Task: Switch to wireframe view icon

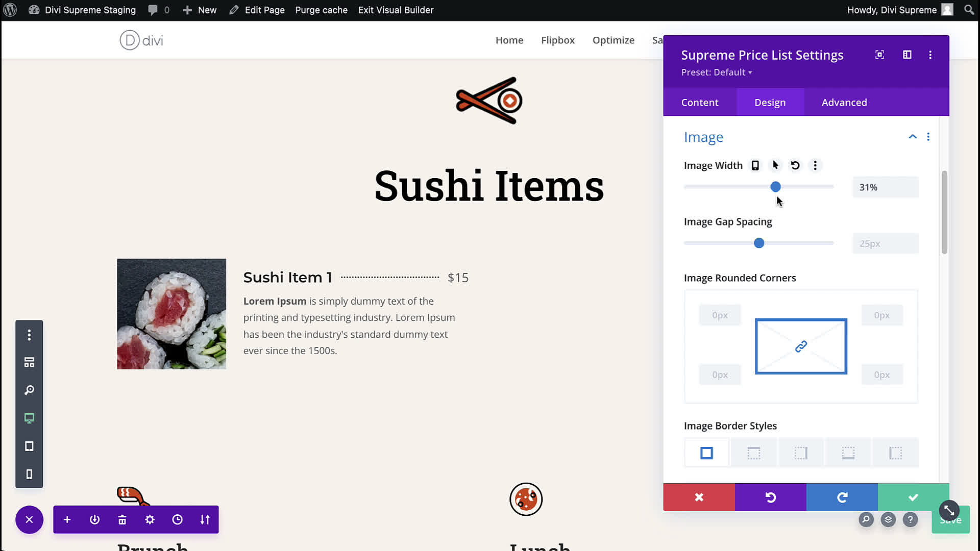Action: point(29,362)
